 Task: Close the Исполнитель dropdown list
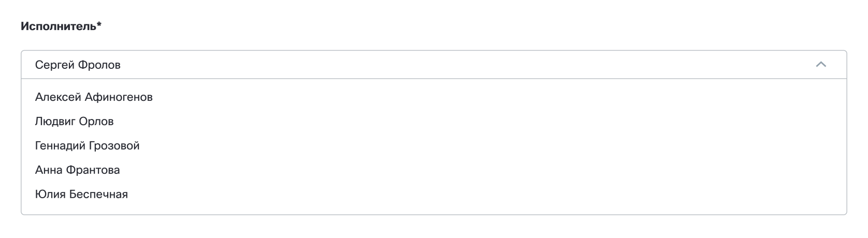tap(821, 65)
